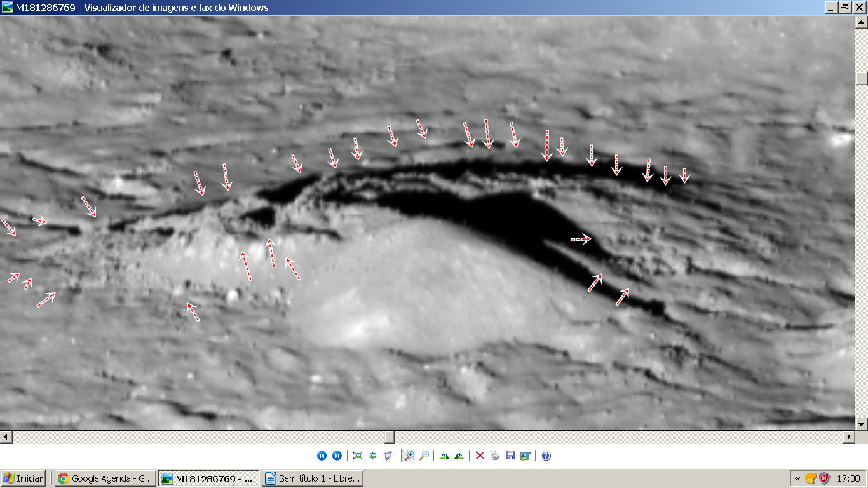
Task: Print the current image
Action: click(495, 456)
